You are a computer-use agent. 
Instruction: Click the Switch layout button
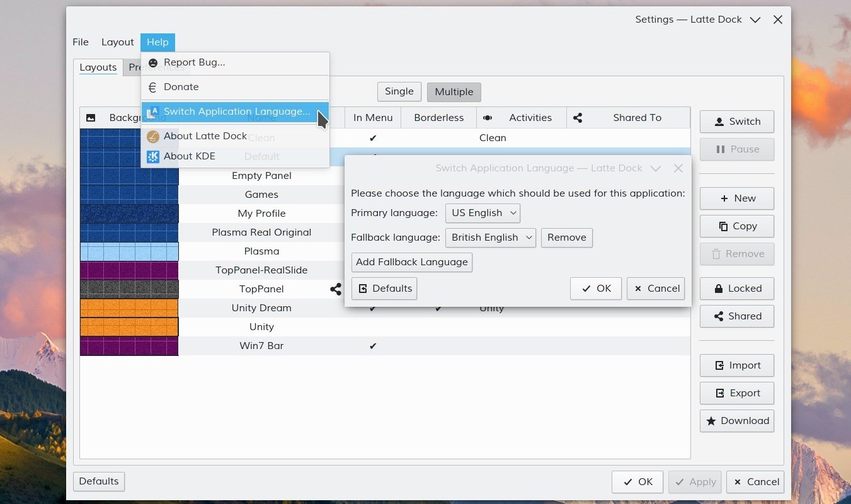(x=737, y=122)
